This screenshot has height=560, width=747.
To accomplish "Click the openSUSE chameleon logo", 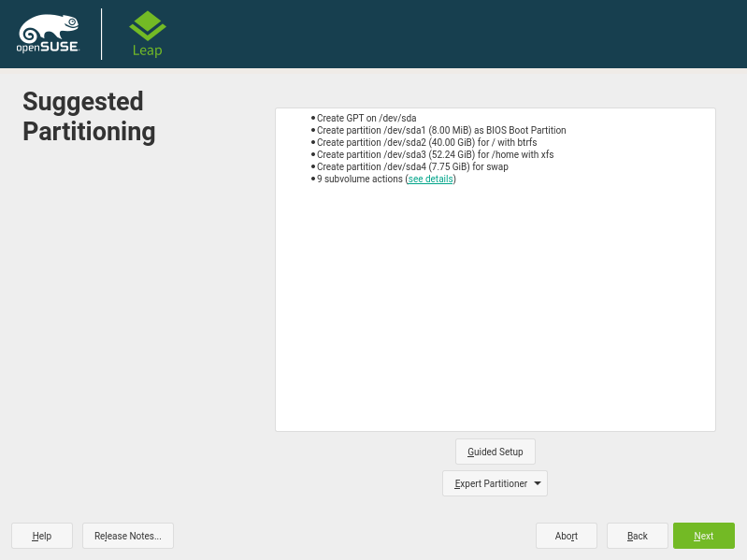I will (48, 34).
